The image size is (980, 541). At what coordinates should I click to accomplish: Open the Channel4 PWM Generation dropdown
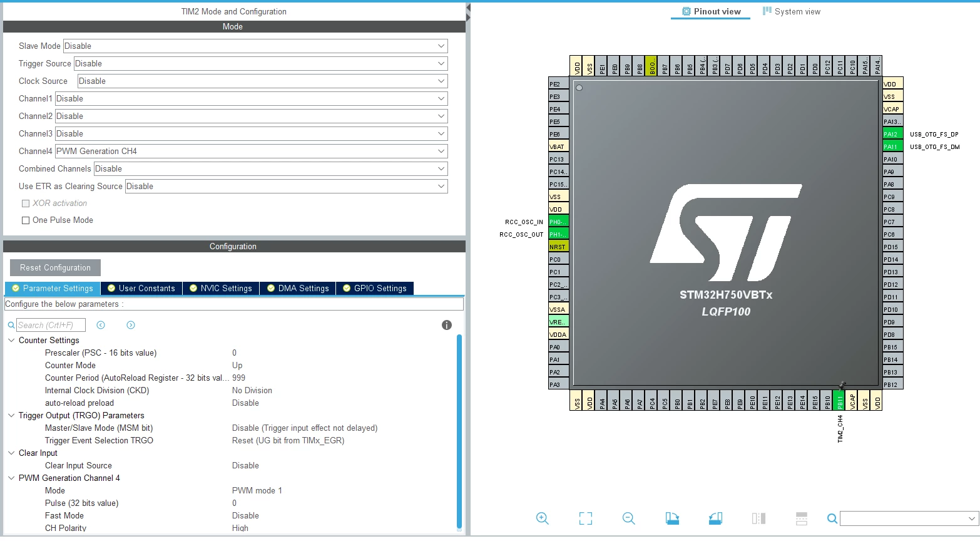coord(251,151)
